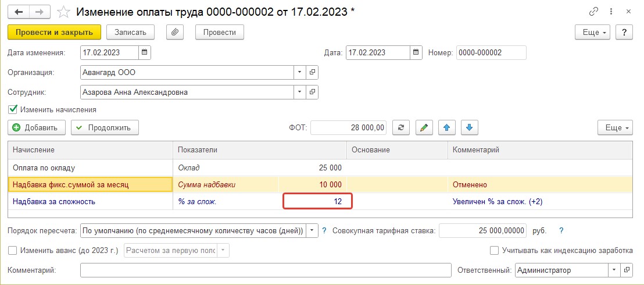This screenshot has height=285, width=644.
Task: Click the Комментарий input field
Action: click(266, 270)
